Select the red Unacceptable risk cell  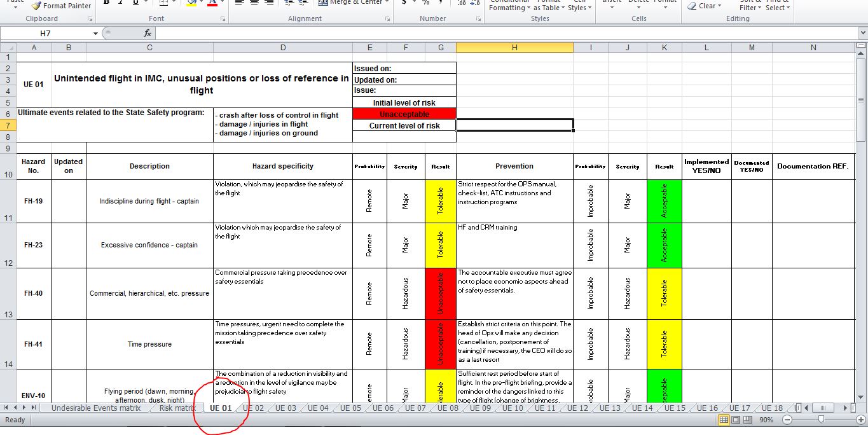[x=404, y=114]
